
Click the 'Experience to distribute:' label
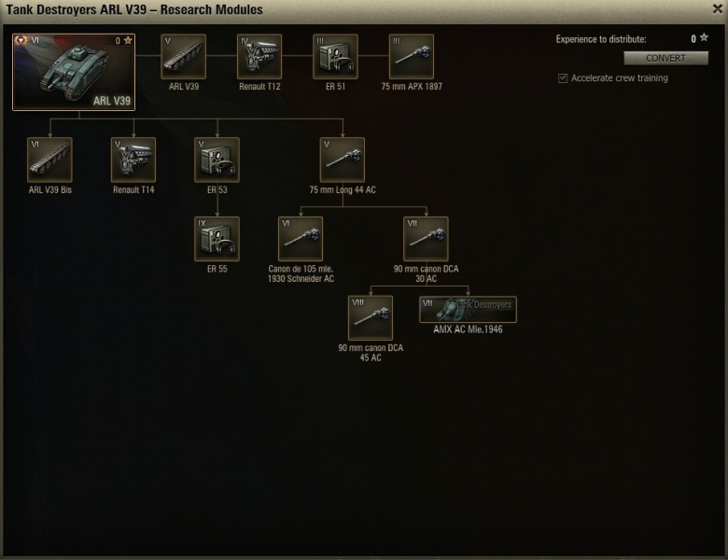[601, 39]
